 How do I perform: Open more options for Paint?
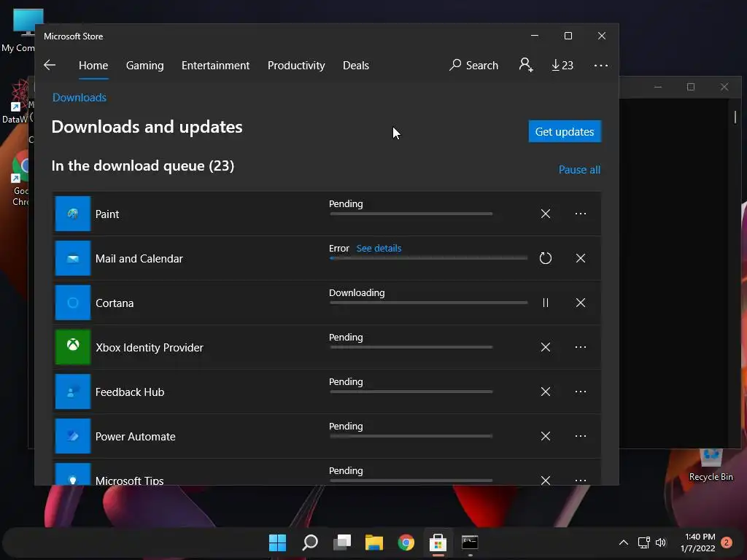click(580, 214)
